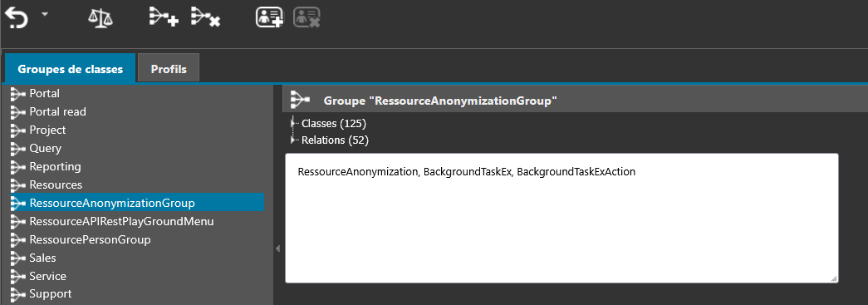This screenshot has height=305, width=868.
Task: Click the balance scales icon
Action: click(x=101, y=18)
